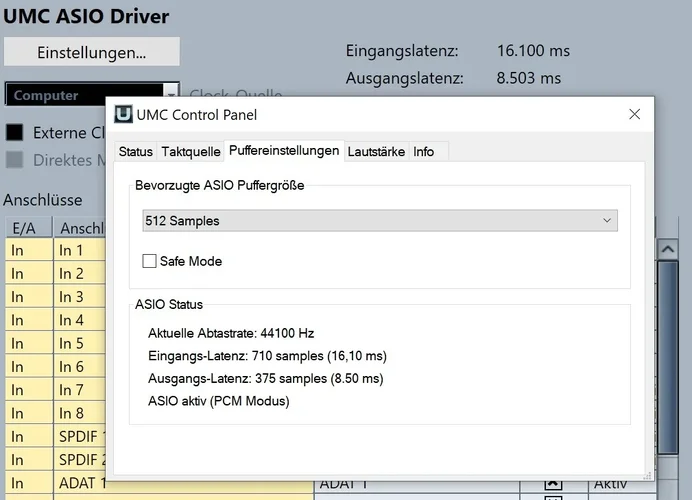Viewport: 692px width, 500px height.
Task: Close the UMC Control Panel dialog
Action: 635,114
